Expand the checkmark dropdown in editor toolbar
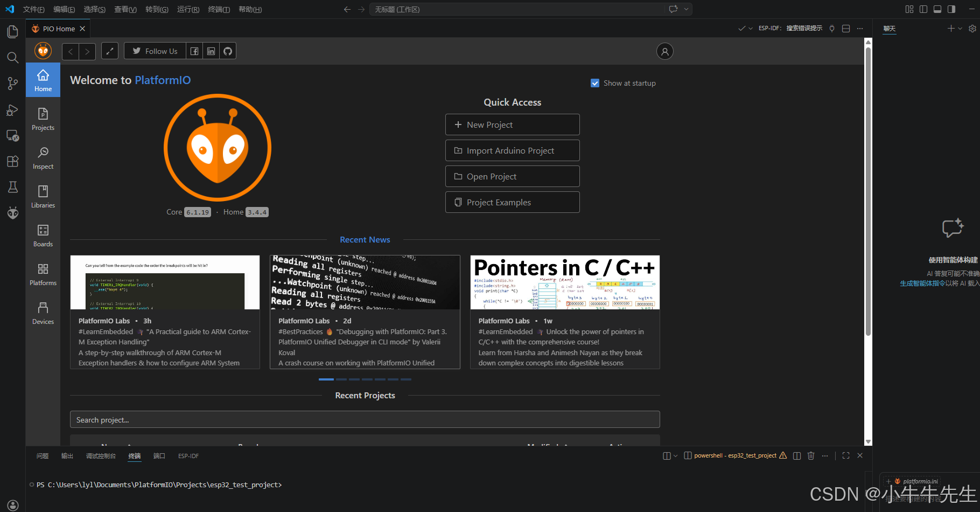980x512 pixels. point(751,29)
